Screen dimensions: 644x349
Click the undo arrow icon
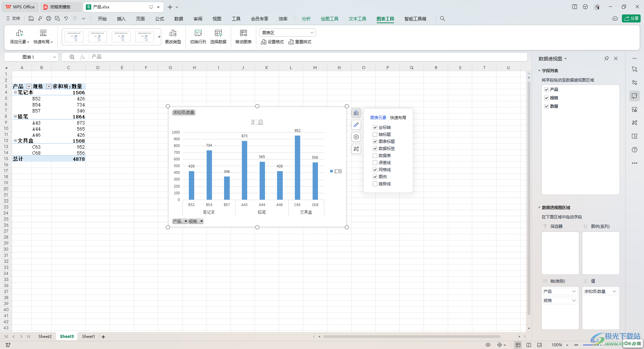pyautogui.click(x=66, y=19)
